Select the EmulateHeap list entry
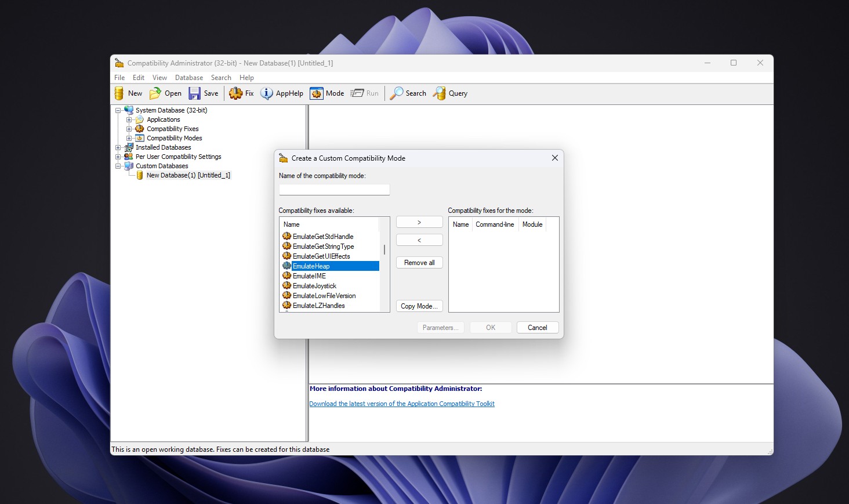 (x=331, y=266)
